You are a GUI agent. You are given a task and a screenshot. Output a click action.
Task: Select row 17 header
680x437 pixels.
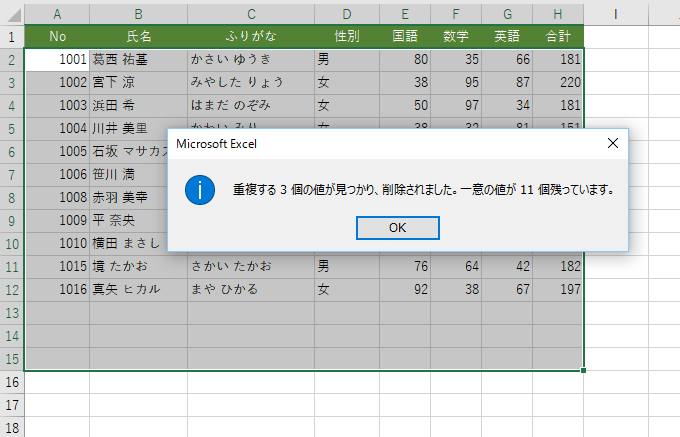click(x=11, y=405)
